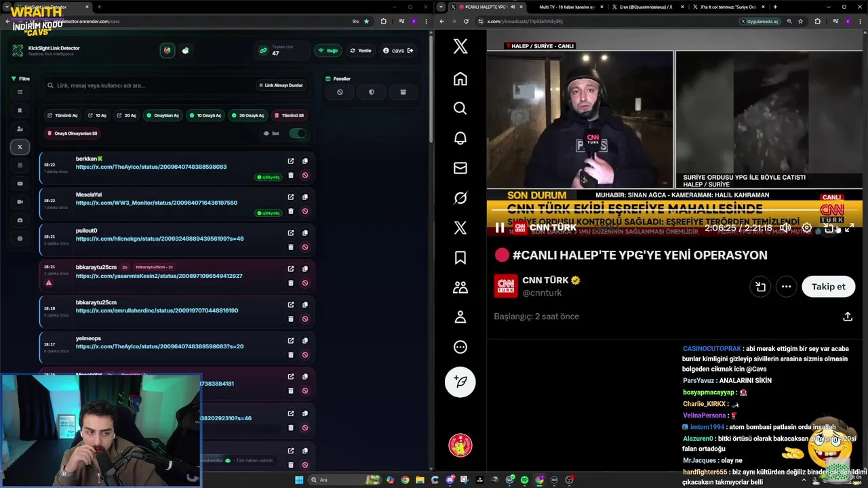Share the CNN TÜRK broadcast

coord(848,317)
